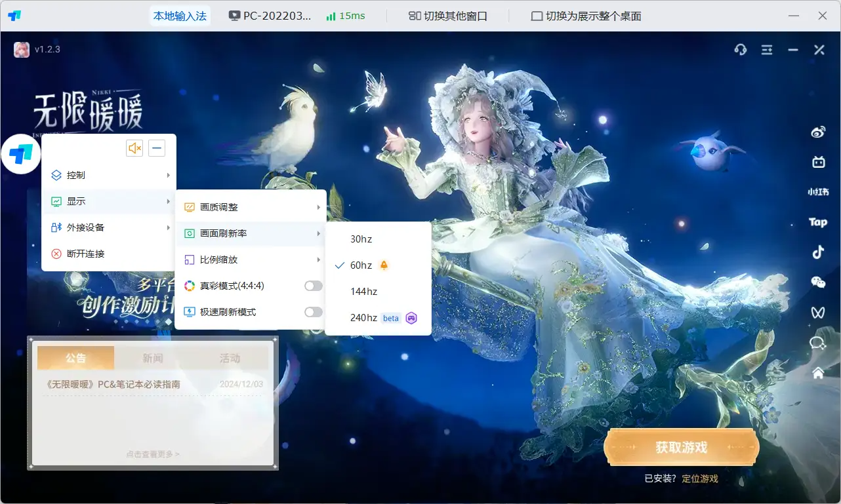The height and width of the screenshot is (504, 841).
Task: Click 断开连接 to disconnect
Action: coord(109,254)
